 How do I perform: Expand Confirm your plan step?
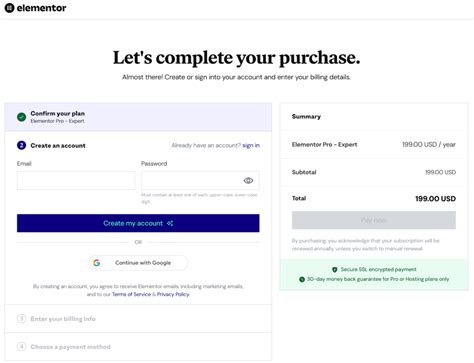[x=138, y=117]
